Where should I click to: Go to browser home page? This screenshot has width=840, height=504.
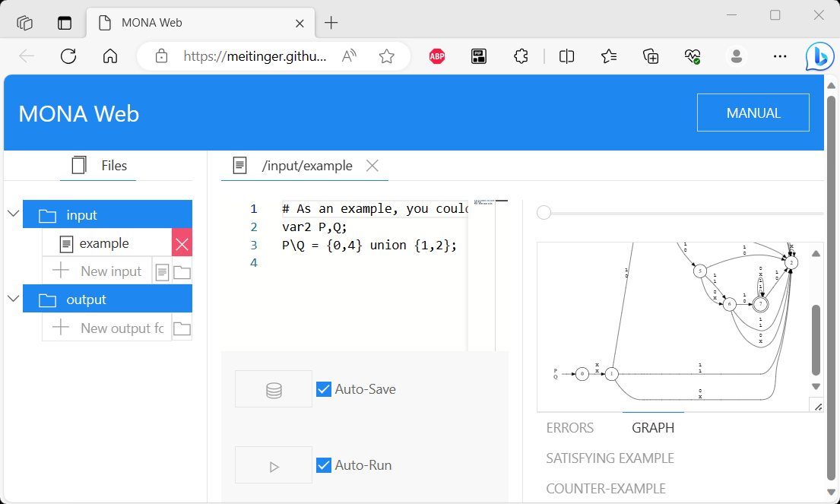[110, 55]
